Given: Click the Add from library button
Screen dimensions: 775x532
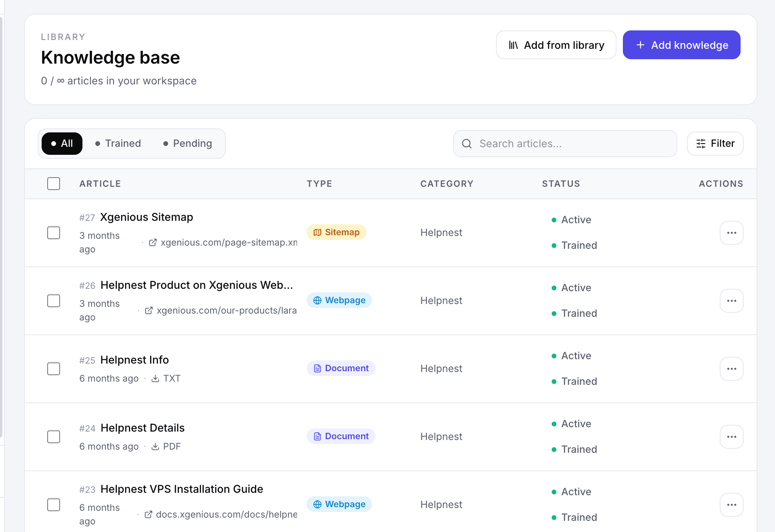Looking at the screenshot, I should click(556, 45).
